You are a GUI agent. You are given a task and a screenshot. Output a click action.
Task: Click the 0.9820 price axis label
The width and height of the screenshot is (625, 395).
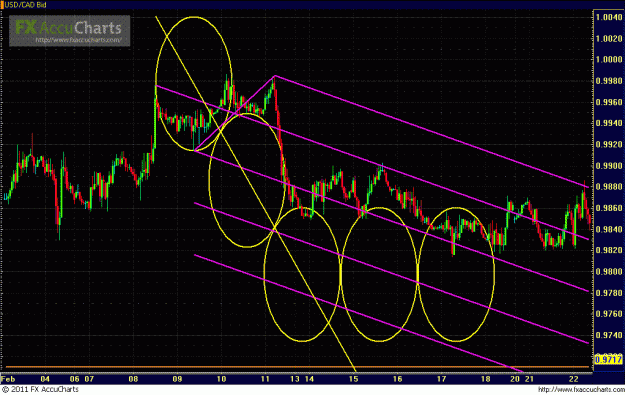[x=609, y=250]
